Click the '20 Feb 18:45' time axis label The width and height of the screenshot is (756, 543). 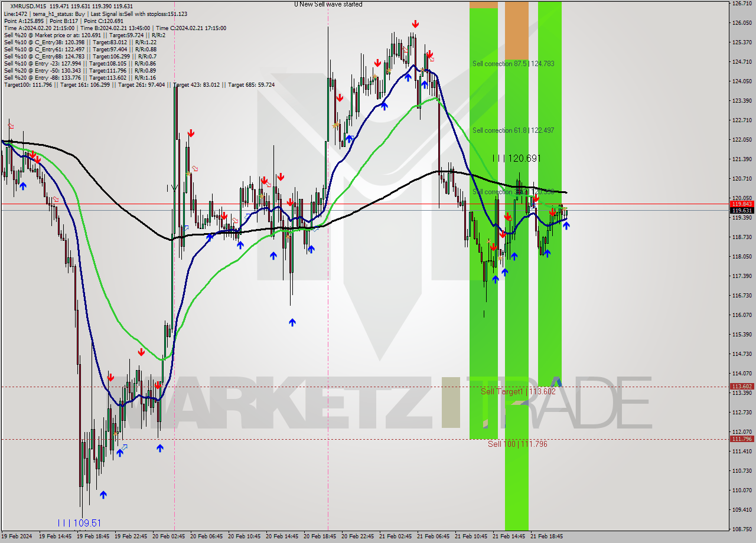(320, 537)
